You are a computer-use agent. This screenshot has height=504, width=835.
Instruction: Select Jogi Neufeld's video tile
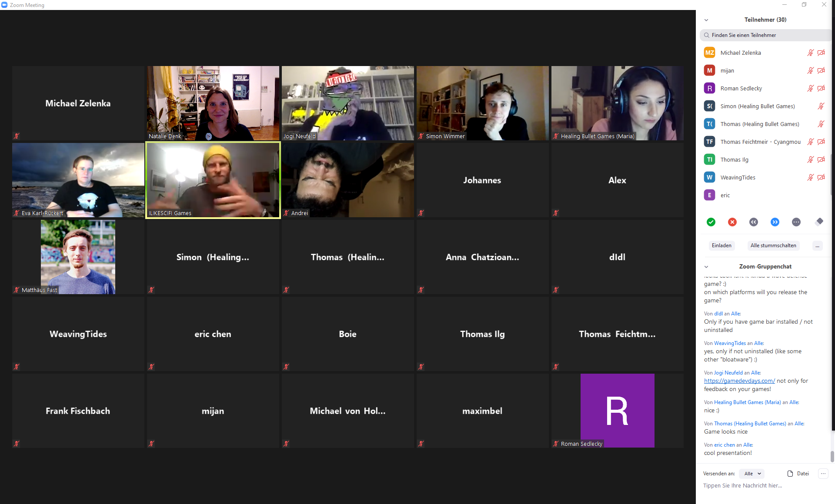click(x=348, y=103)
